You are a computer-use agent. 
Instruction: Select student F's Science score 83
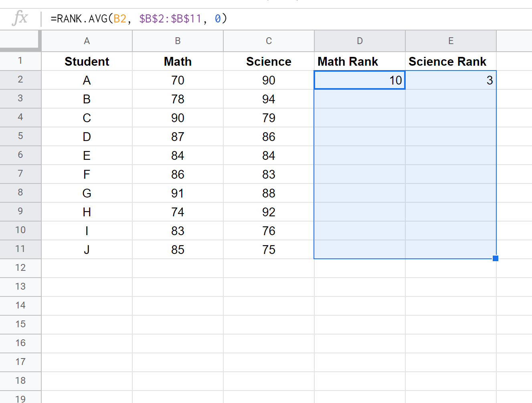tap(269, 174)
